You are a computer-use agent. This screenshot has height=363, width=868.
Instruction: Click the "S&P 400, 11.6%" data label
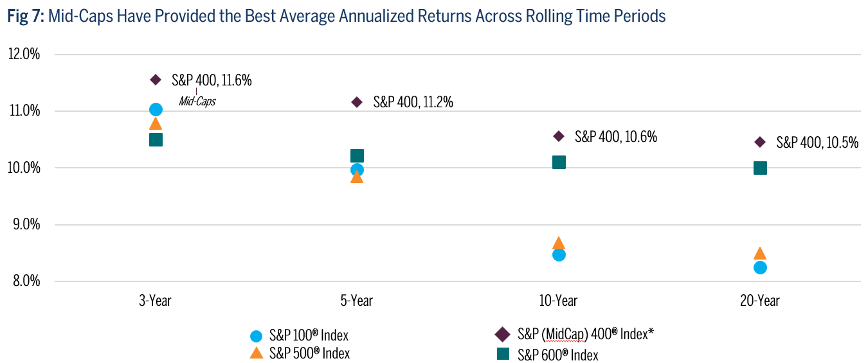click(211, 80)
